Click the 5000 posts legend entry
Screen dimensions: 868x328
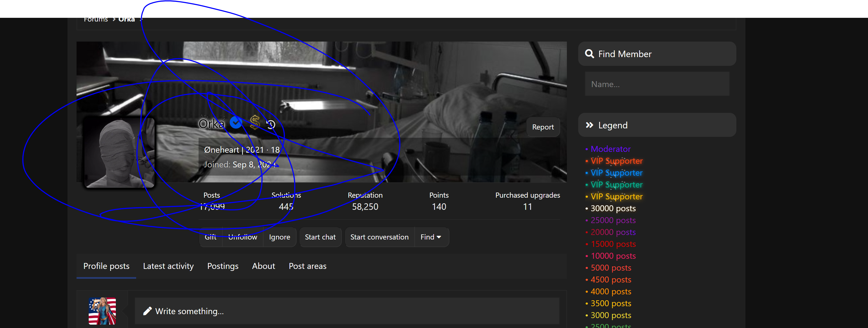[611, 268]
